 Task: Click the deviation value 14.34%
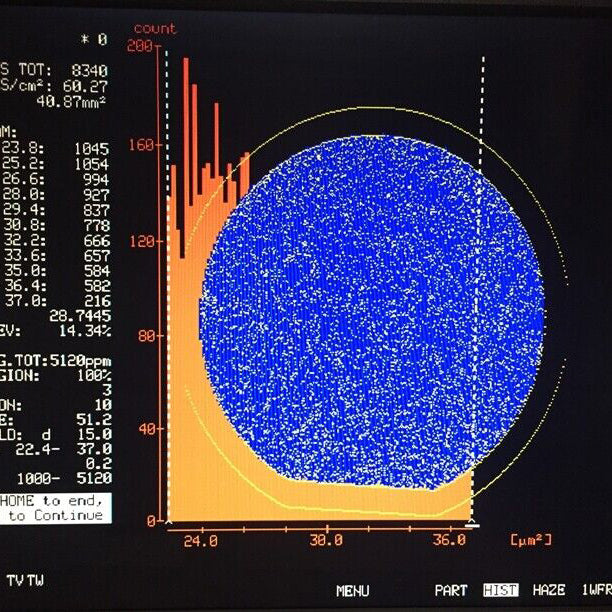(85, 331)
